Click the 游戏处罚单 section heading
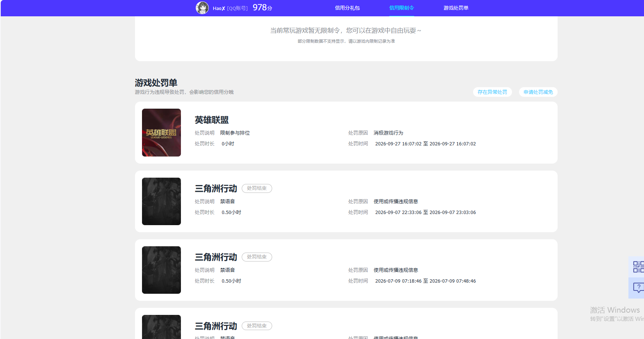Screen dimensions: 644x339 pyautogui.click(x=156, y=83)
